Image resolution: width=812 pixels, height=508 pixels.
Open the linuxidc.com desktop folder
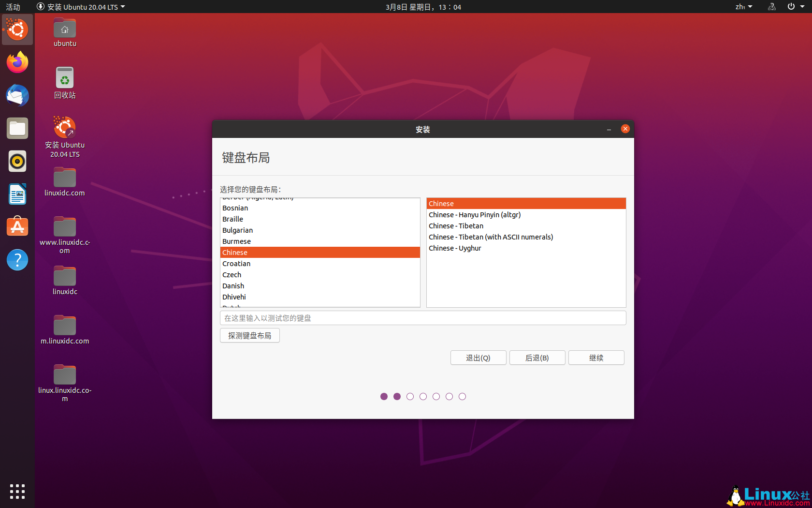pyautogui.click(x=64, y=177)
